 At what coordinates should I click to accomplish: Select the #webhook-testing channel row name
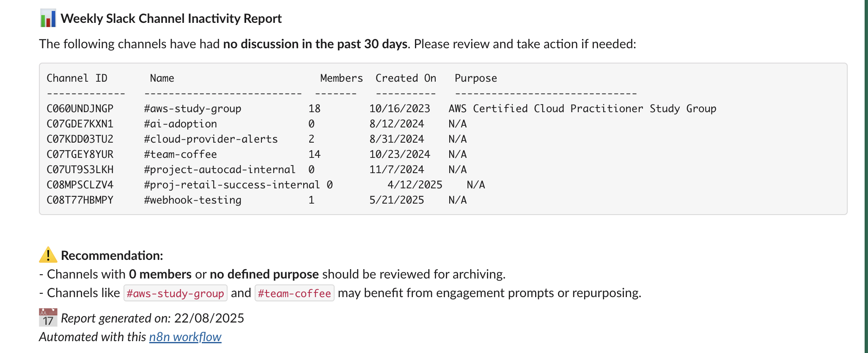pos(192,200)
